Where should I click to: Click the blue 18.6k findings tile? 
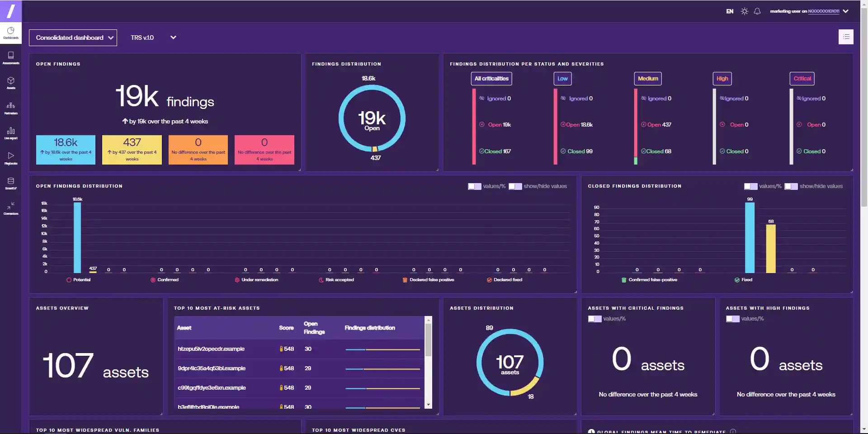(66, 150)
